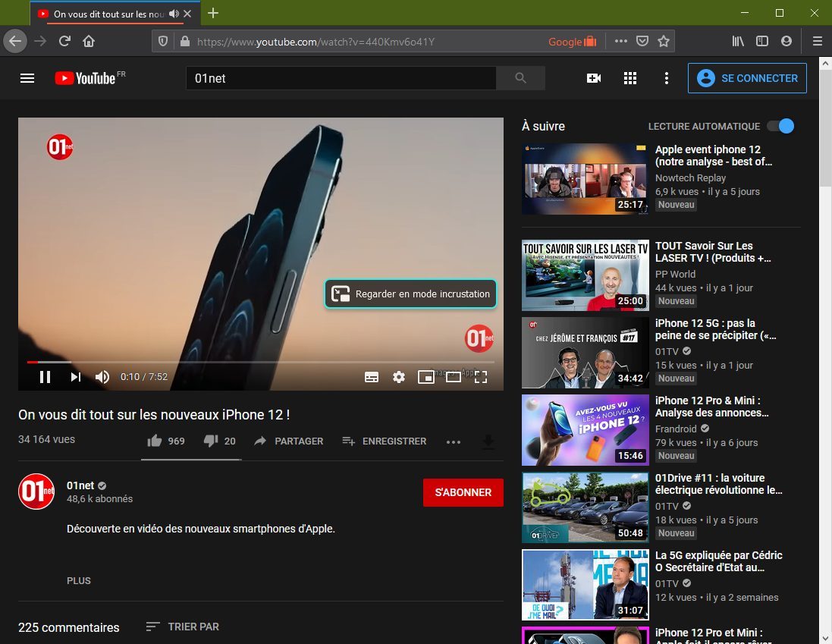The image size is (832, 644).
Task: Click the thumbs up like icon
Action: pos(155,441)
